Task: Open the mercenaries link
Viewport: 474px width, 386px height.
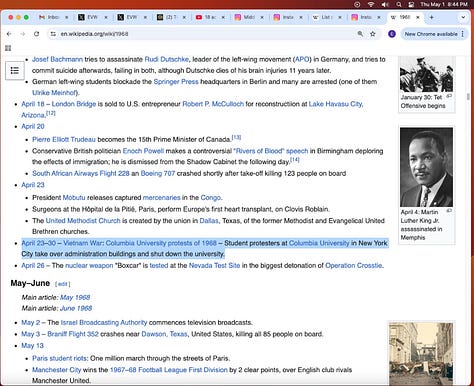Action: coord(161,197)
